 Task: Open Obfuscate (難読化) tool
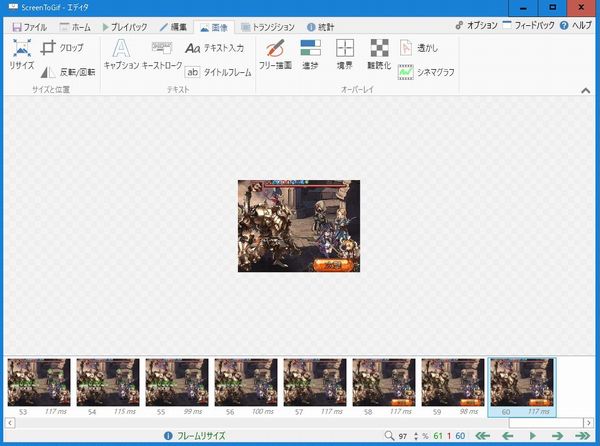(379, 54)
